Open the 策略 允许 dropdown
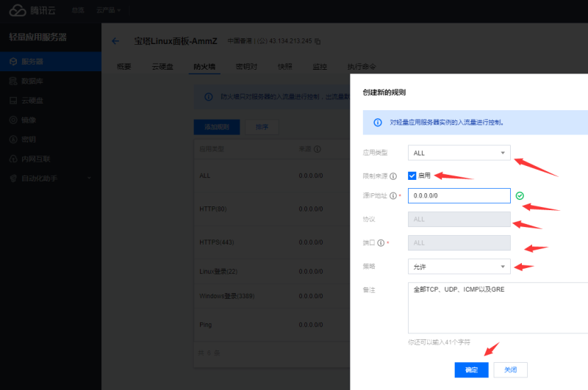 459,267
